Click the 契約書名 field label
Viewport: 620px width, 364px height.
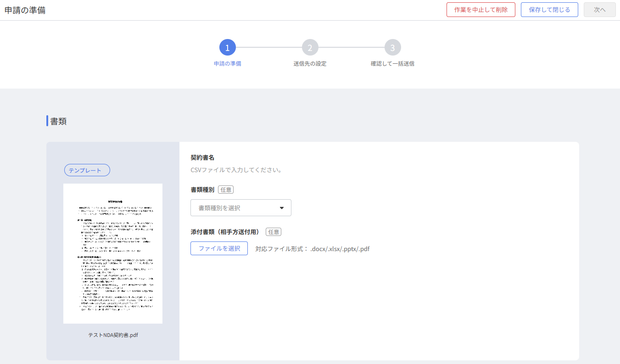[202, 157]
